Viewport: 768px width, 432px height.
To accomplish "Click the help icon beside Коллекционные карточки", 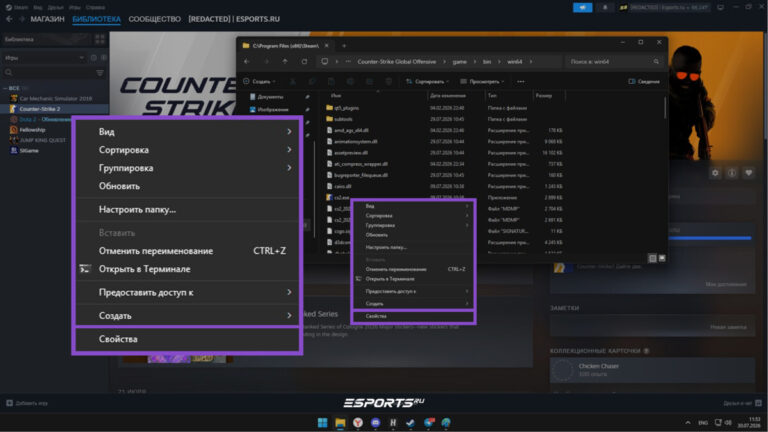I will [647, 351].
